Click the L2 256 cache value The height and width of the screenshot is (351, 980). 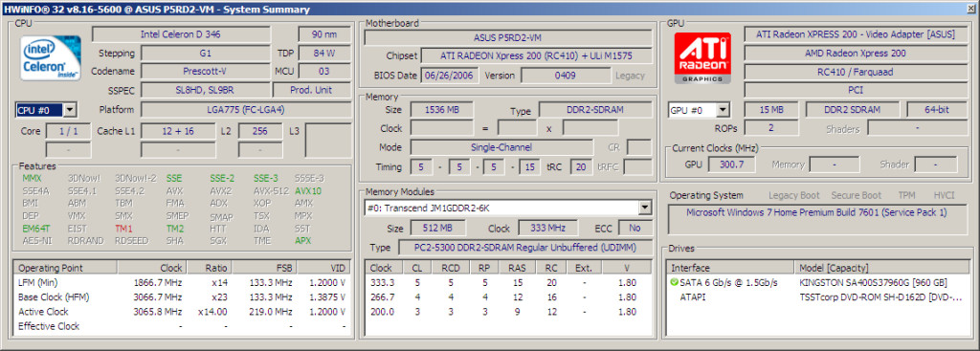click(x=260, y=131)
